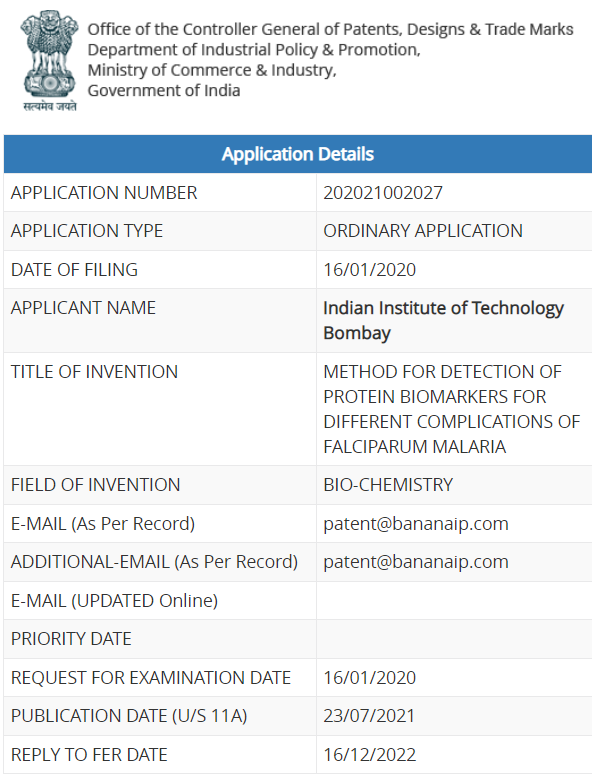Screen dimensions: 592x776
Task: Click publication date 23/07/2021
Action: click(x=369, y=716)
